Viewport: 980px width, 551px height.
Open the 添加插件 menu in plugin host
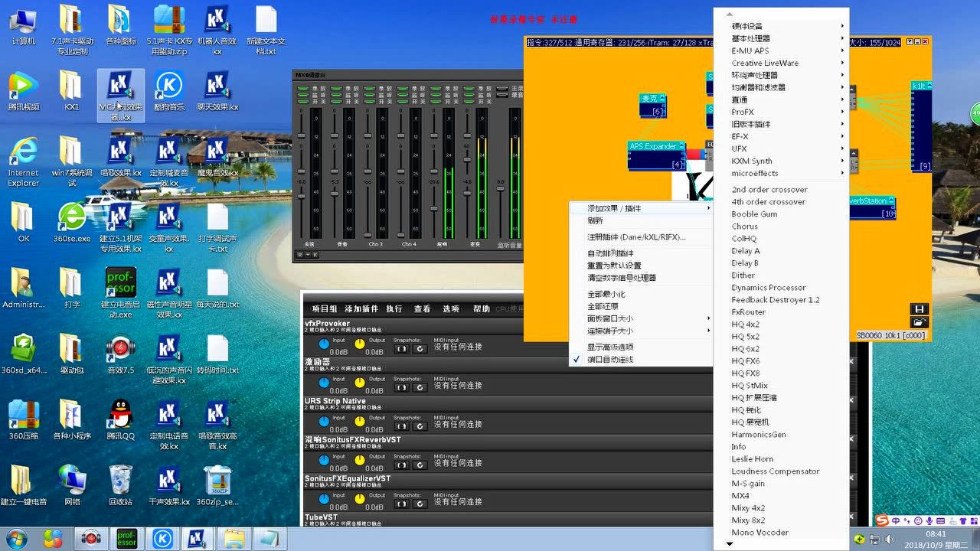tap(361, 309)
